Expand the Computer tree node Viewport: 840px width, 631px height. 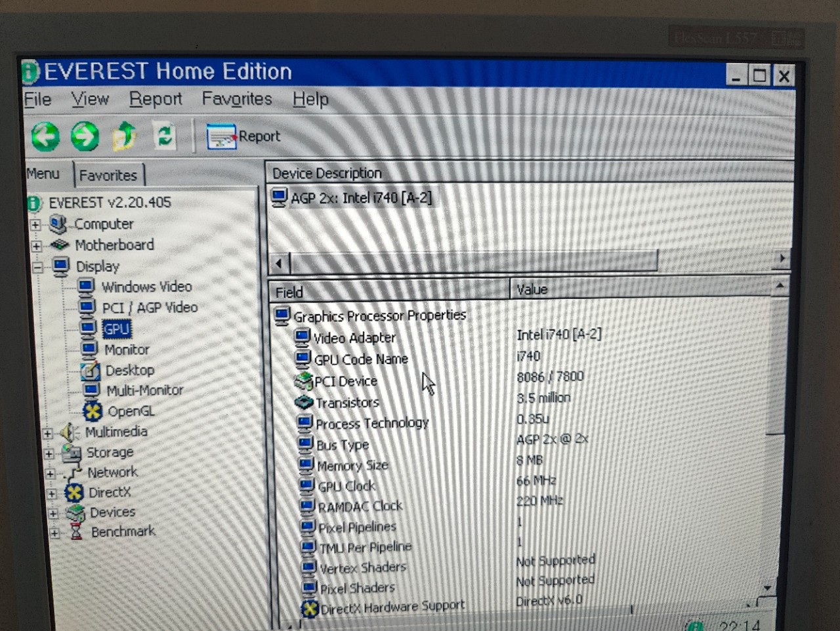pos(35,225)
